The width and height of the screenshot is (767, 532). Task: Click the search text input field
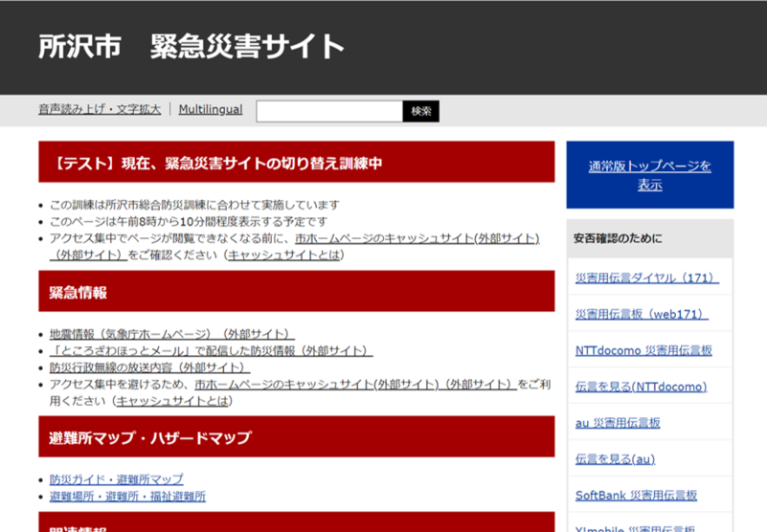[x=328, y=111]
